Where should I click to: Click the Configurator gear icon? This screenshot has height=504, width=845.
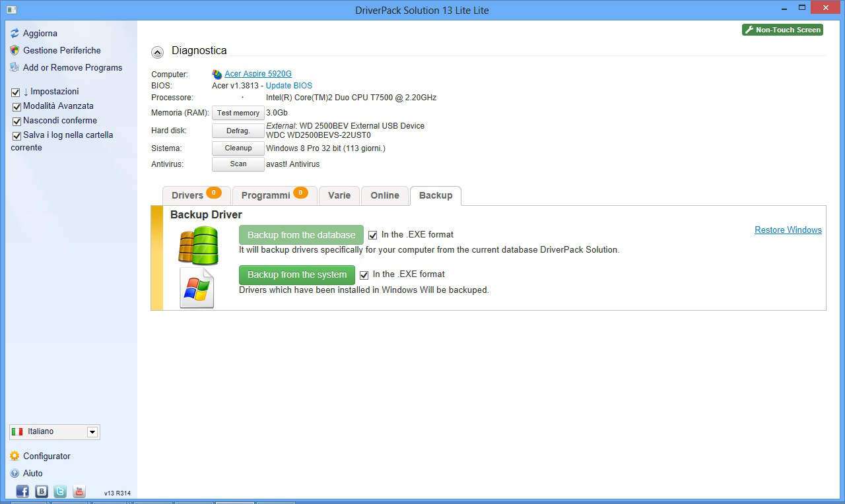[x=15, y=456]
